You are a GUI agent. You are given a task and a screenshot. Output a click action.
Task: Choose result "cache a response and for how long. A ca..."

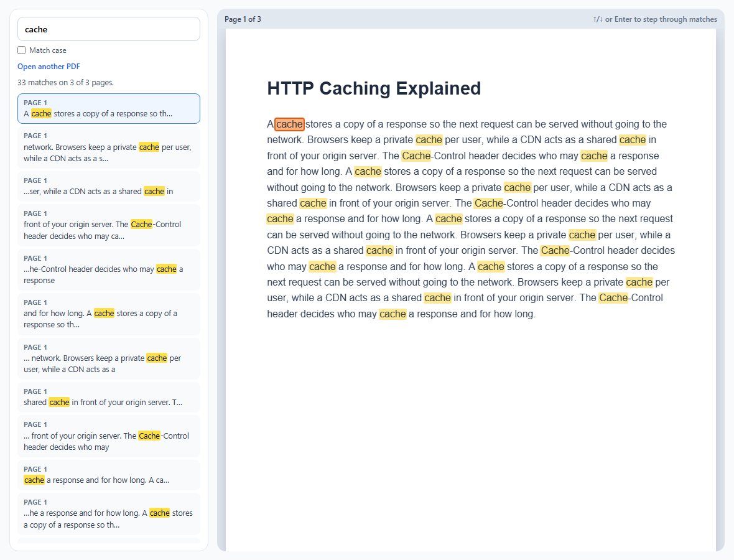pos(109,475)
